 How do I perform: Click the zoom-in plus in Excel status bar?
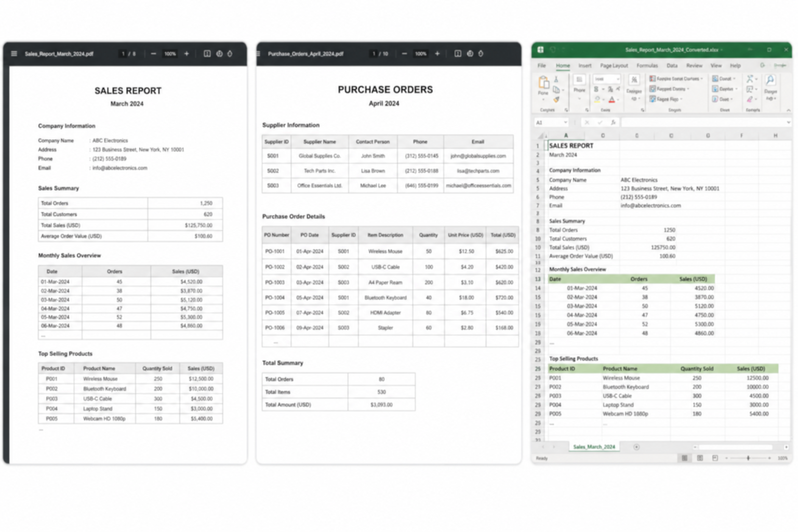769,458
